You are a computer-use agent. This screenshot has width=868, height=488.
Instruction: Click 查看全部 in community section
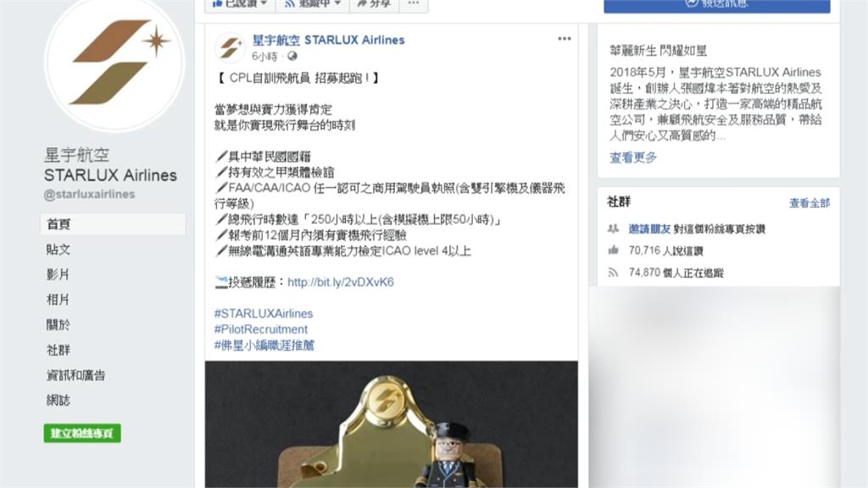pos(810,203)
